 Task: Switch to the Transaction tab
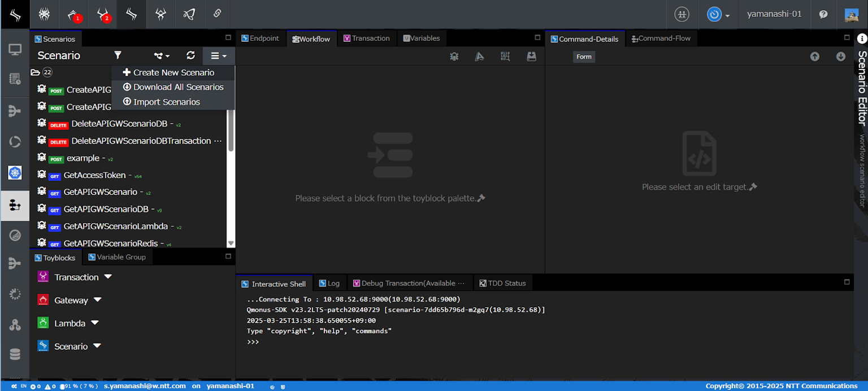pos(370,38)
